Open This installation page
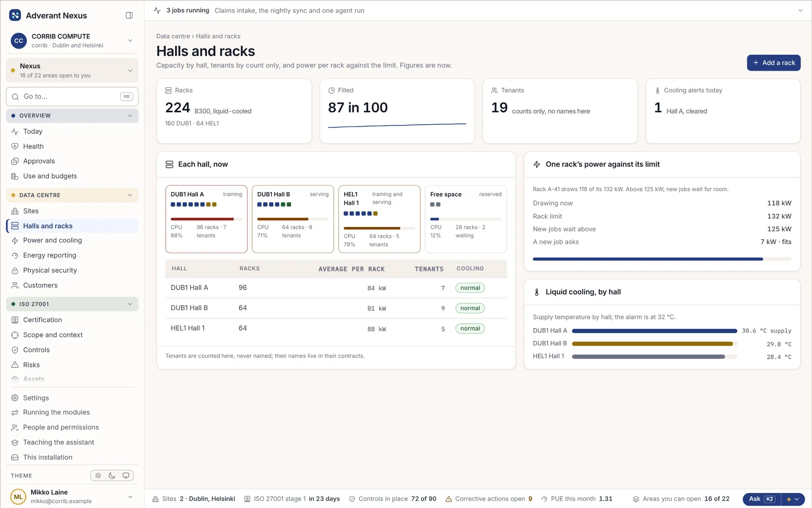This screenshot has height=508, width=812. coord(72,457)
